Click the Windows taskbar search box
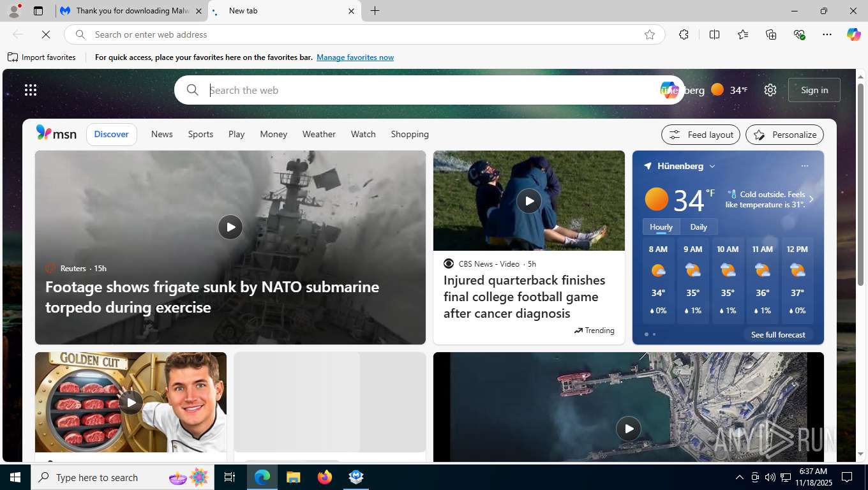Image resolution: width=868 pixels, height=490 pixels. pos(123,477)
